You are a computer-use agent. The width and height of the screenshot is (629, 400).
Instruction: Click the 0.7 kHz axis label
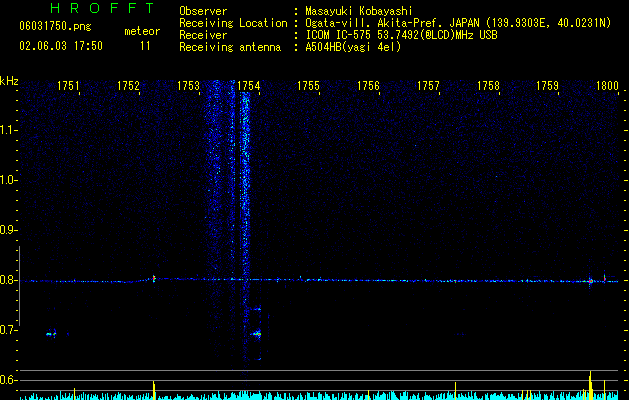pyautogui.click(x=8, y=330)
